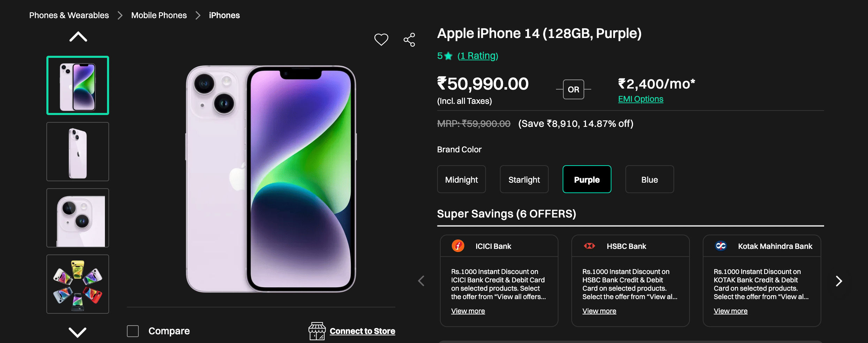Image resolution: width=868 pixels, height=343 pixels.
Task: Go to Phones & Wearables breadcrumb
Action: click(x=69, y=15)
